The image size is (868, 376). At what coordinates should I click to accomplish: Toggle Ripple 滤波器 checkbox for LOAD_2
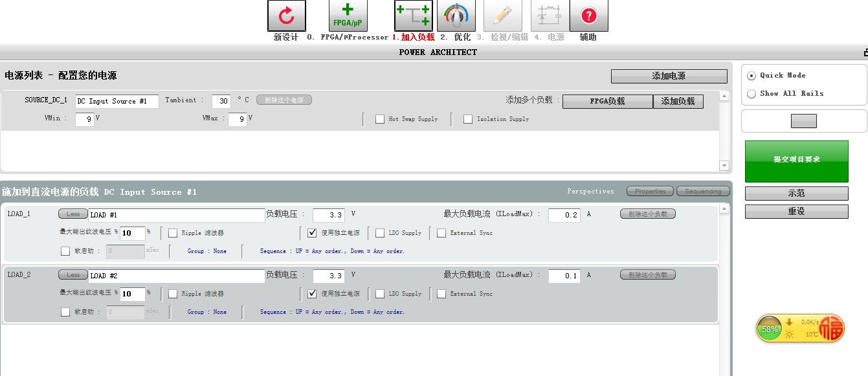coord(173,294)
